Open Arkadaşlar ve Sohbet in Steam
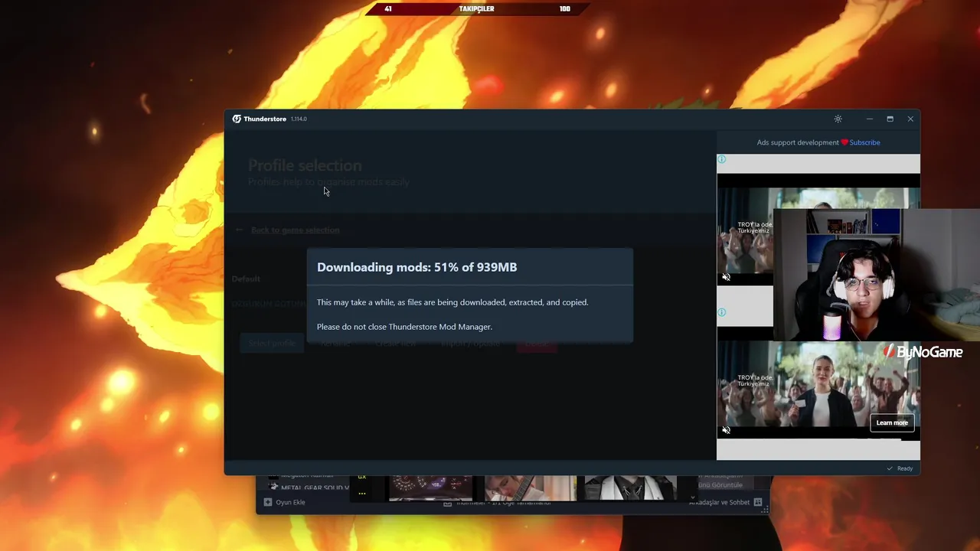Viewport: 980px width, 551px height. coord(719,502)
